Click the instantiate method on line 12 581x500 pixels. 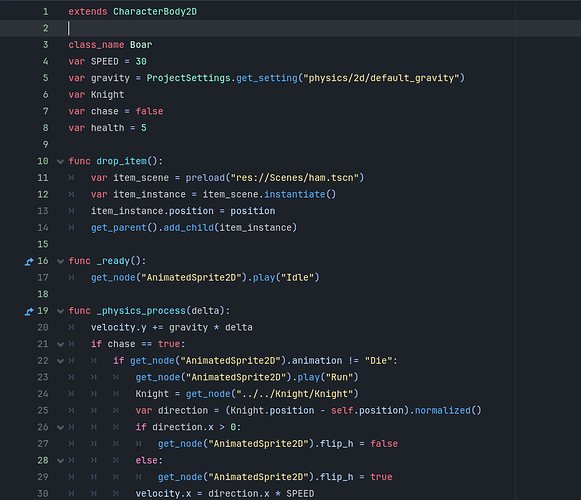coord(295,195)
